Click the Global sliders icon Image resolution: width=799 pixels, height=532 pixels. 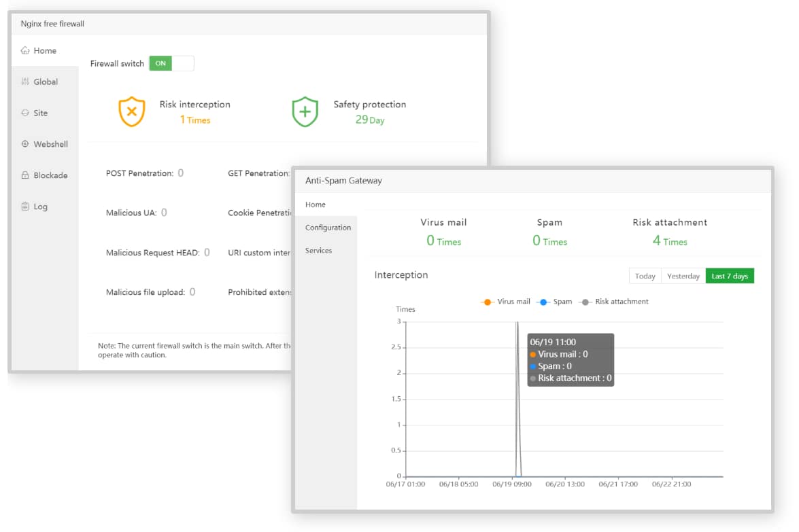pyautogui.click(x=25, y=82)
